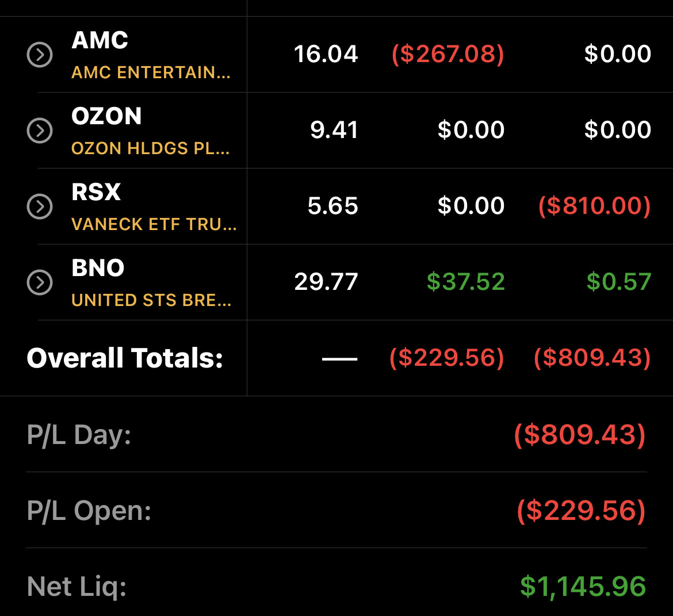This screenshot has width=673, height=616.
Task: Click AMC ENTERTAIN... company name
Action: (x=151, y=72)
